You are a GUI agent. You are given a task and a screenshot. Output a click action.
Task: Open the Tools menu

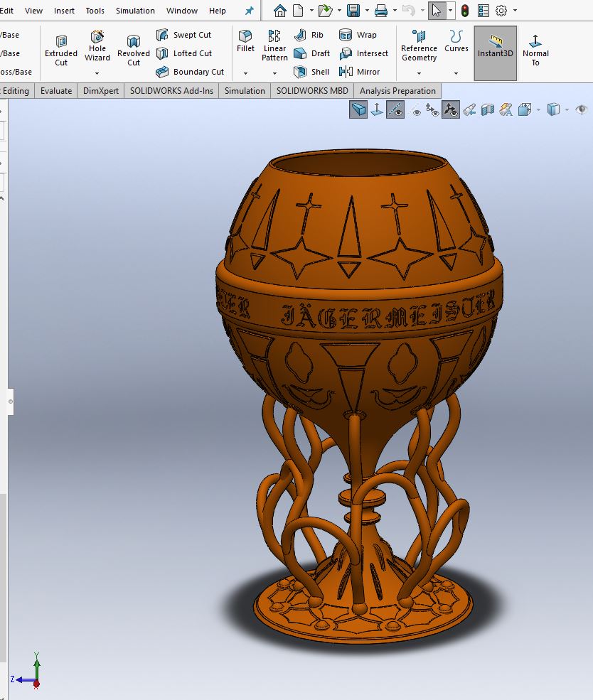click(x=95, y=10)
